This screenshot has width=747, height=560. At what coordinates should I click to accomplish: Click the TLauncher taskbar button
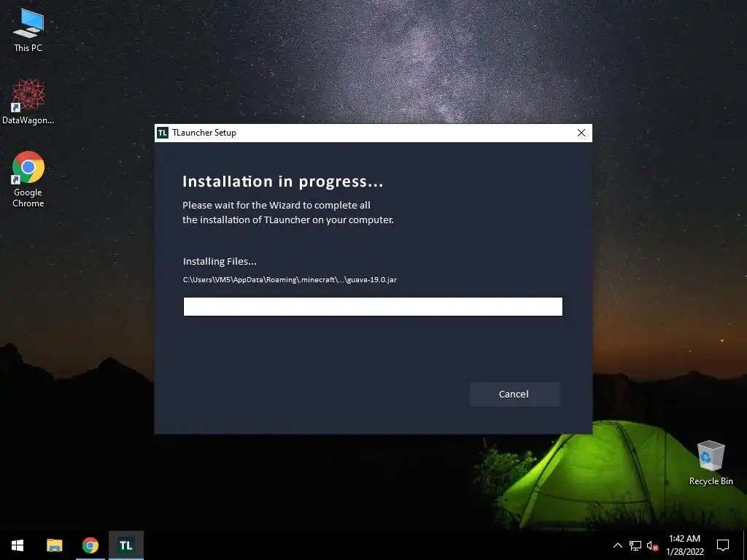point(125,545)
